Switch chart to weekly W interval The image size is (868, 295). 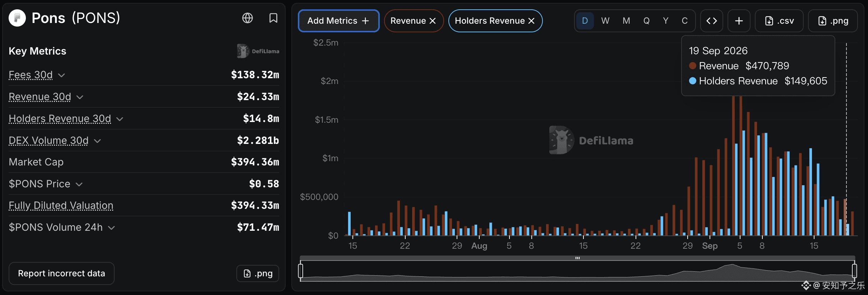click(605, 21)
